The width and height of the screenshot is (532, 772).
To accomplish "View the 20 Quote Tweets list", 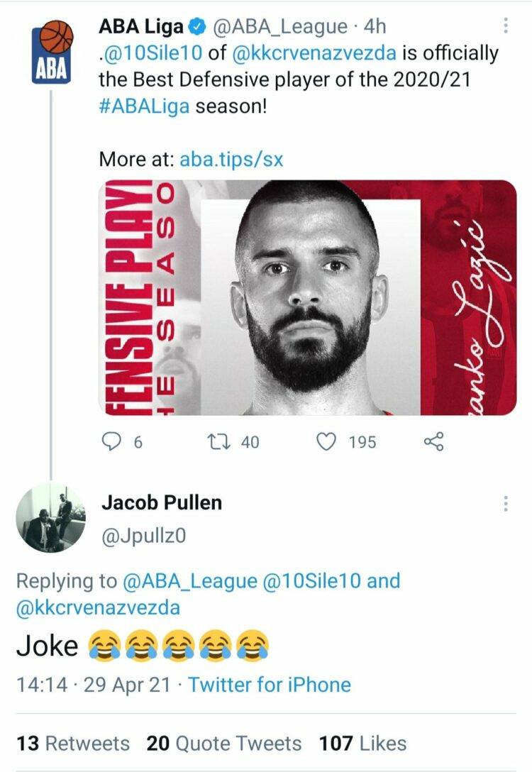I will 224,743.
